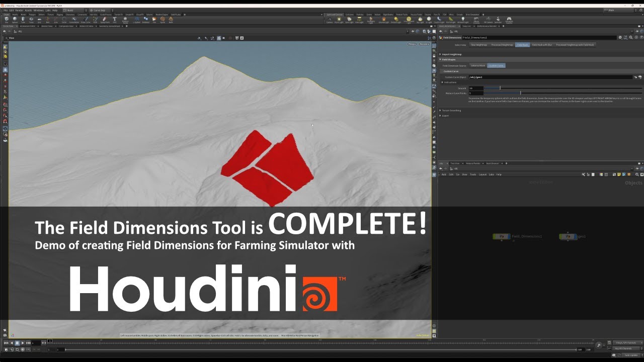Switch to Tree View tab

(x=455, y=163)
